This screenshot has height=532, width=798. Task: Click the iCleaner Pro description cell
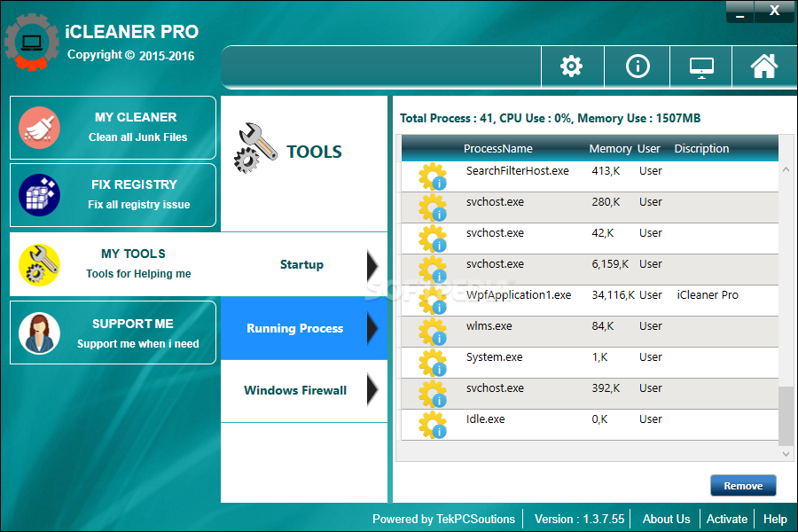click(708, 295)
